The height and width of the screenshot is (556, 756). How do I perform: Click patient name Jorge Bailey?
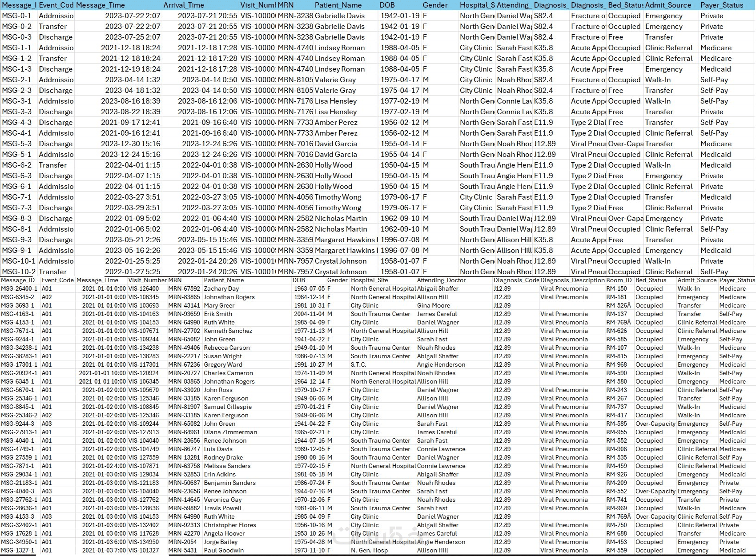tap(221, 542)
